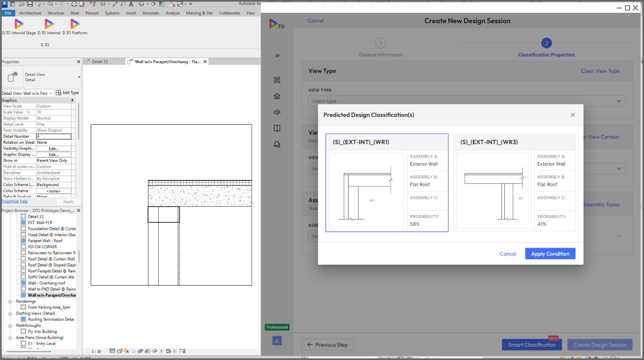The height and width of the screenshot is (360, 644).
Task: Switch to the Detail 32 view tab
Action: point(100,62)
